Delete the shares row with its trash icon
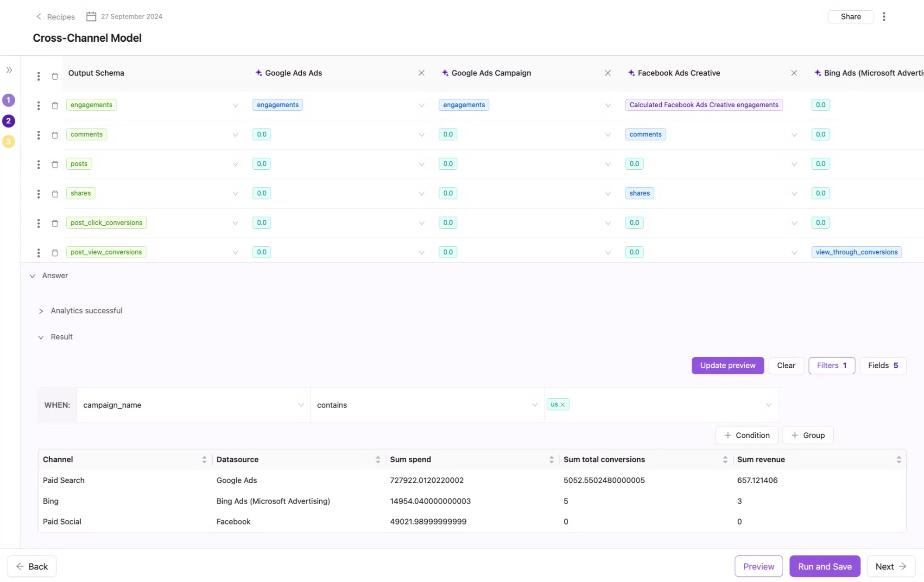924x582 pixels. [x=55, y=194]
